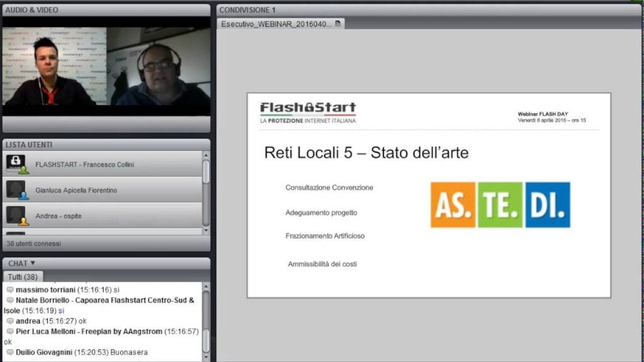Click the chat bubble icon beside andrea's message
The width and height of the screenshot is (644, 362).
(x=10, y=321)
